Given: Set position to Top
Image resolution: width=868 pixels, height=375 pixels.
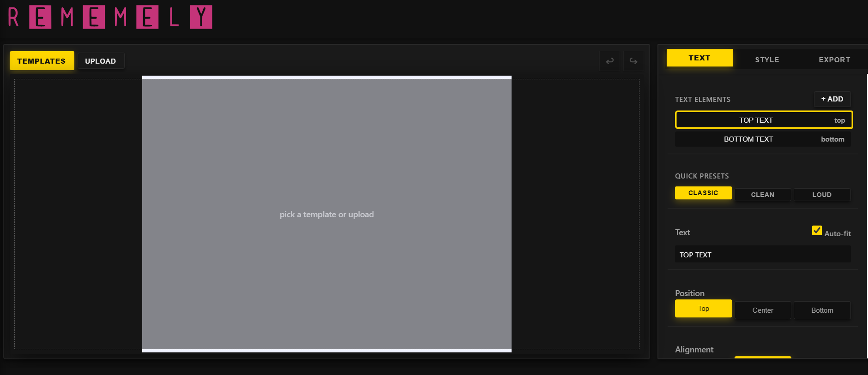Looking at the screenshot, I should (703, 308).
